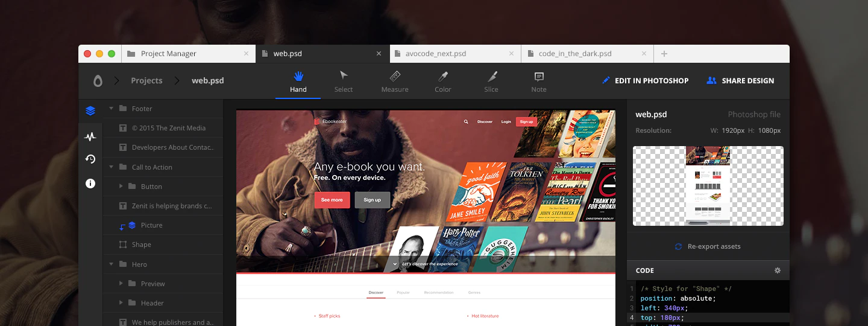The height and width of the screenshot is (326, 868).
Task: Click the Edit in Photoshop pencil icon
Action: click(606, 80)
